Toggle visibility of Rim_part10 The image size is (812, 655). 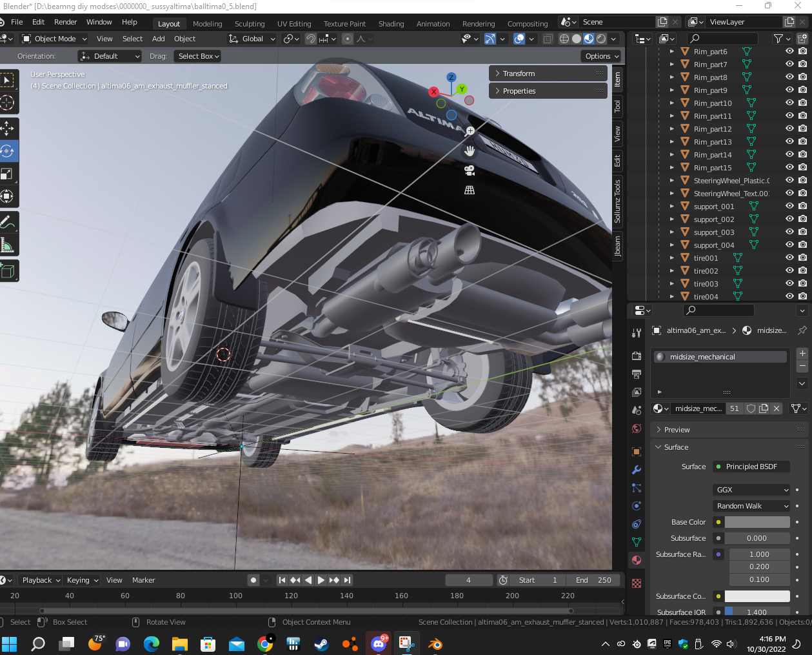(789, 103)
